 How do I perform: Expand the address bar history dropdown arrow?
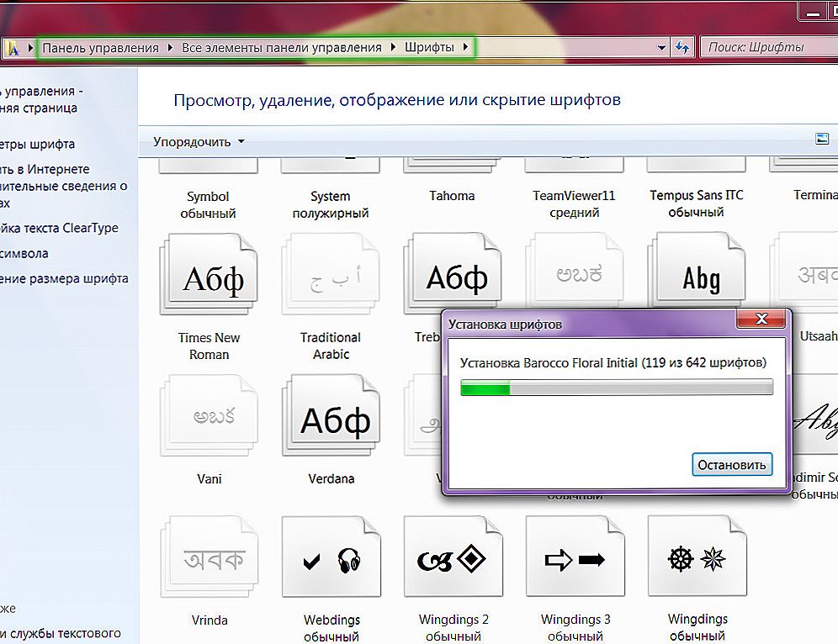point(661,48)
